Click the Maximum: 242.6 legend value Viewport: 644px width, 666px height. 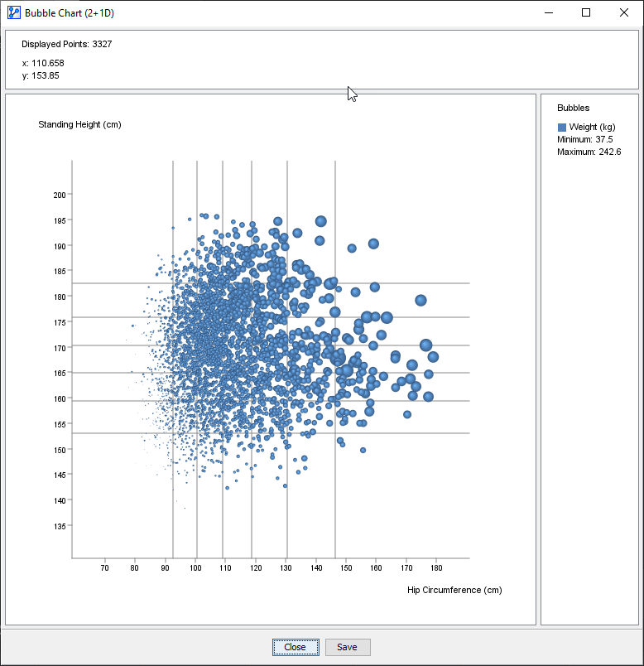coord(589,152)
